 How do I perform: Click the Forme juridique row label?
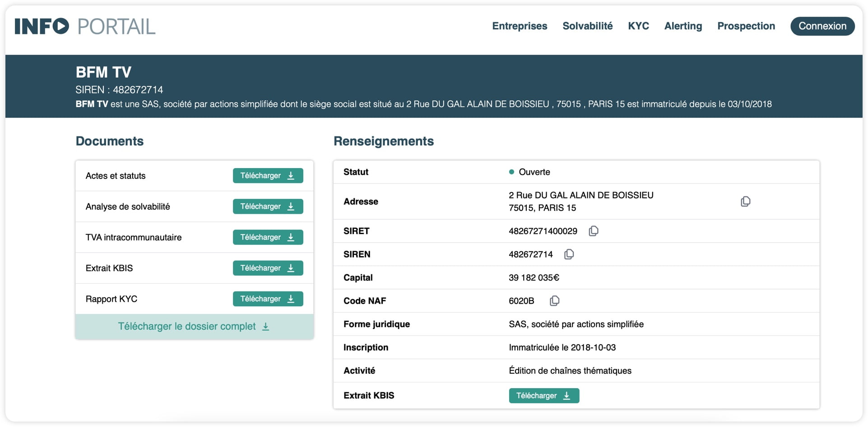click(x=376, y=324)
